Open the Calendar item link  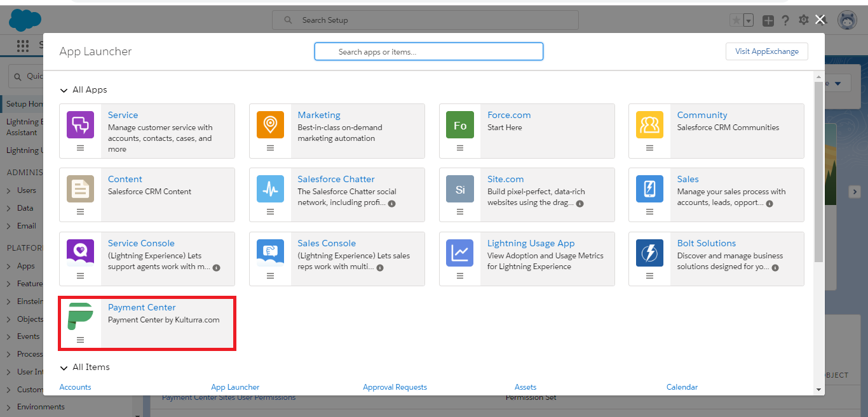click(x=682, y=387)
